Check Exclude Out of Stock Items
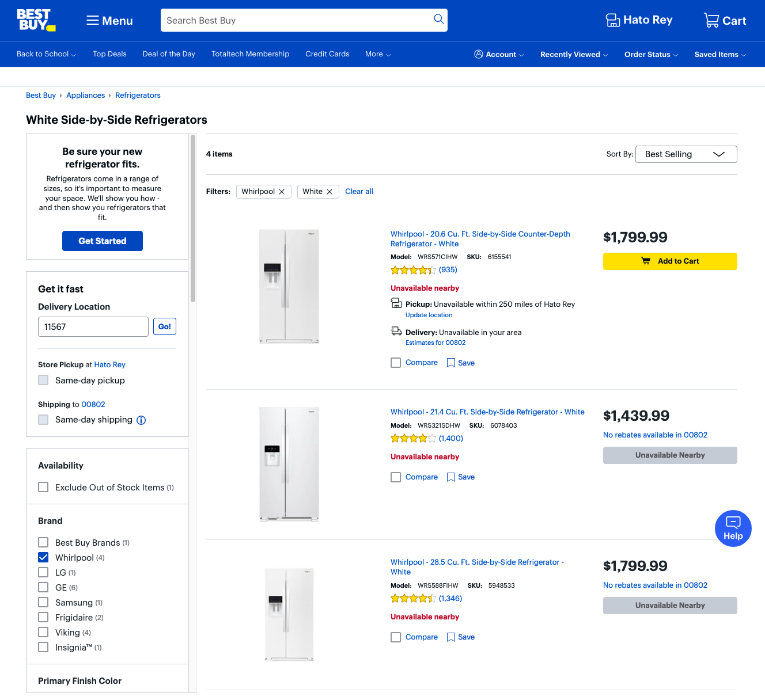 43,487
